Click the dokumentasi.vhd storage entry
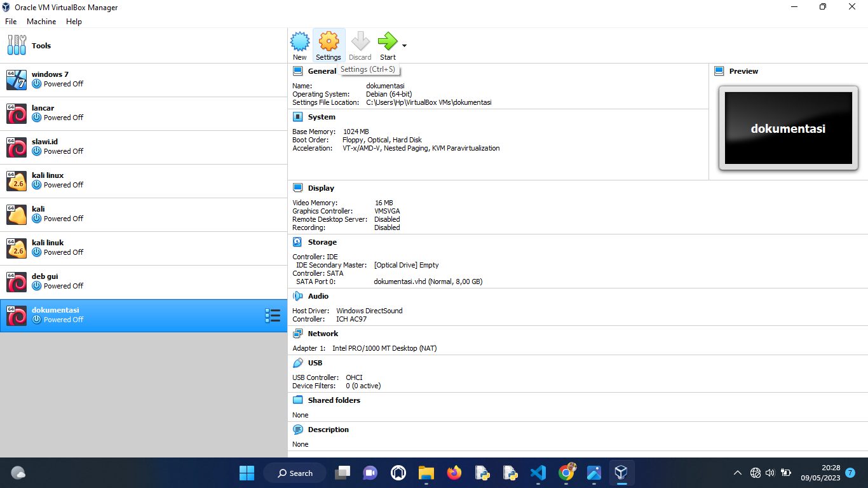This screenshot has width=868, height=488. (x=428, y=281)
